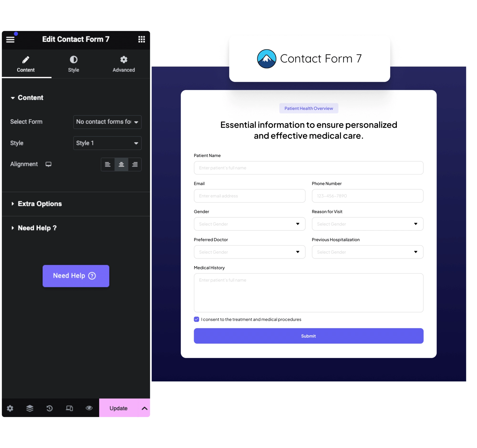The width and height of the screenshot is (477, 448).
Task: Expand the Need Help section
Action: pos(37,228)
